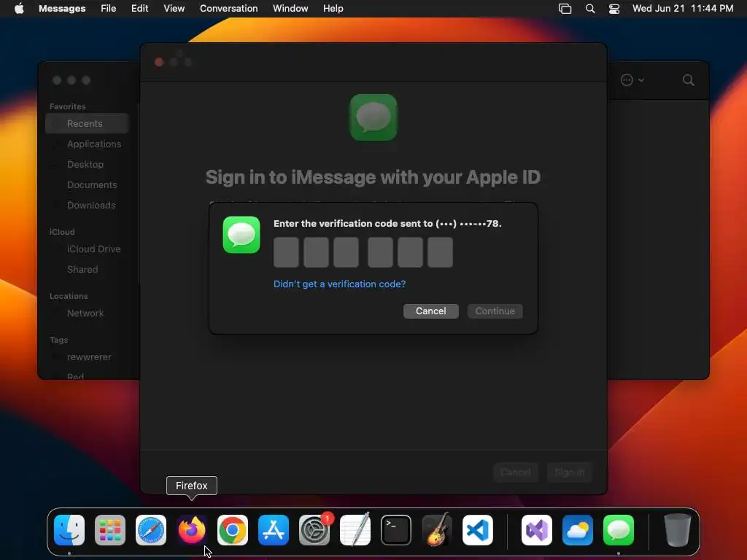Select Shared in Finder sidebar

coord(87,270)
